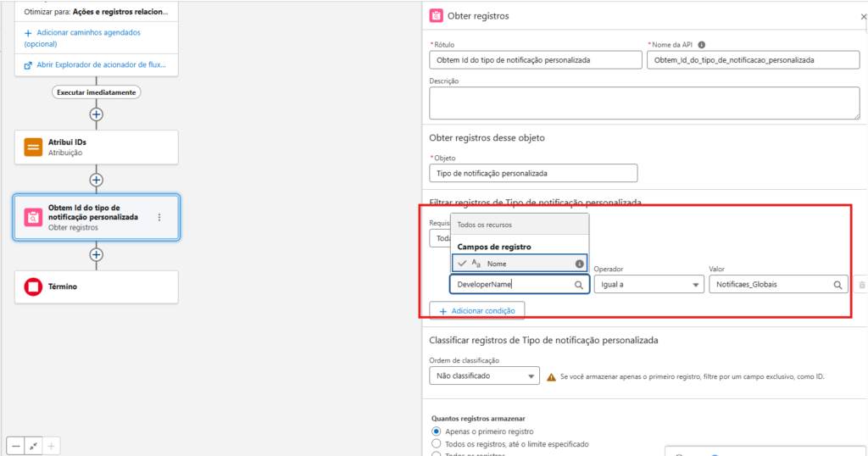Screen dimensions: 868x456
Task: Click the red Término end icon
Action: pos(33,287)
